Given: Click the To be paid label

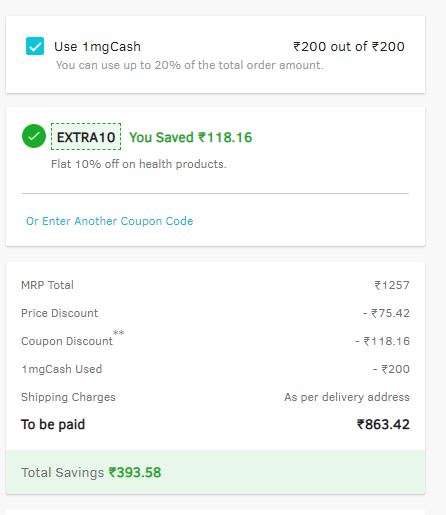Looking at the screenshot, I should pos(53,424).
